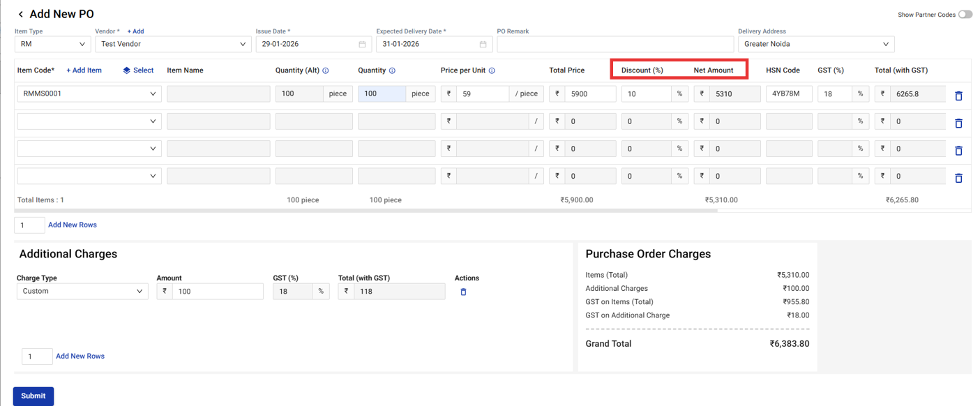Delete the RMMS0001 item row
This screenshot has width=980, height=406.
coord(958,96)
